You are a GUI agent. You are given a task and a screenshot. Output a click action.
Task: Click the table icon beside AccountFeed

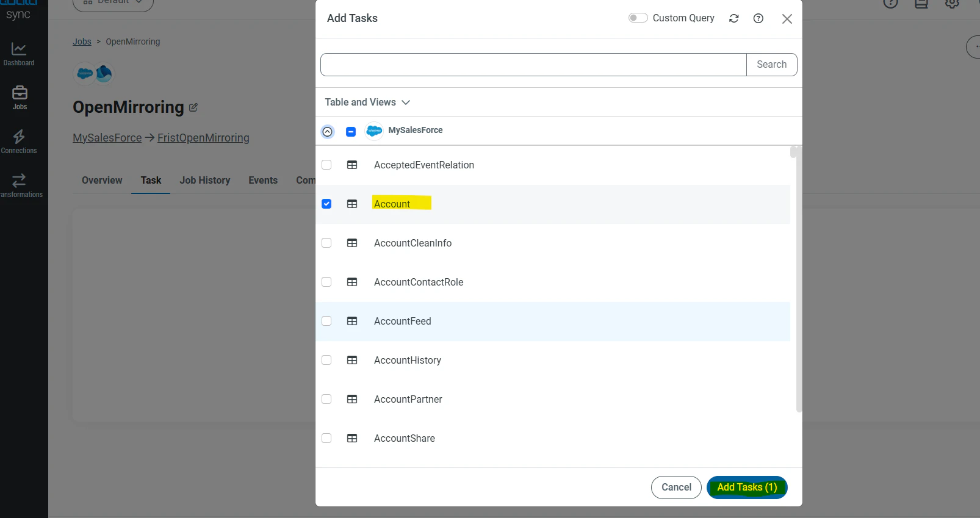coord(352,321)
